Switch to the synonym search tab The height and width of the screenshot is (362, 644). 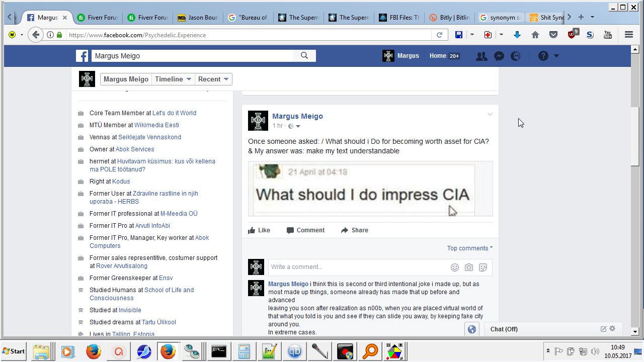tap(500, 18)
